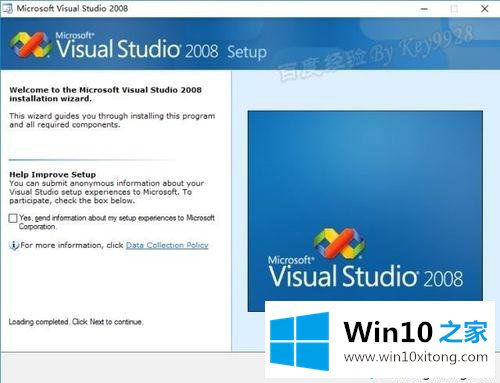Close the Visual Studio 2008 setup window

point(485,9)
